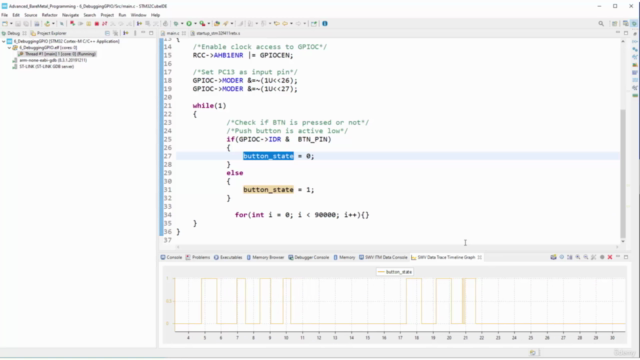
Task: Open the Back history dropdown arrow
Action: 292,24
